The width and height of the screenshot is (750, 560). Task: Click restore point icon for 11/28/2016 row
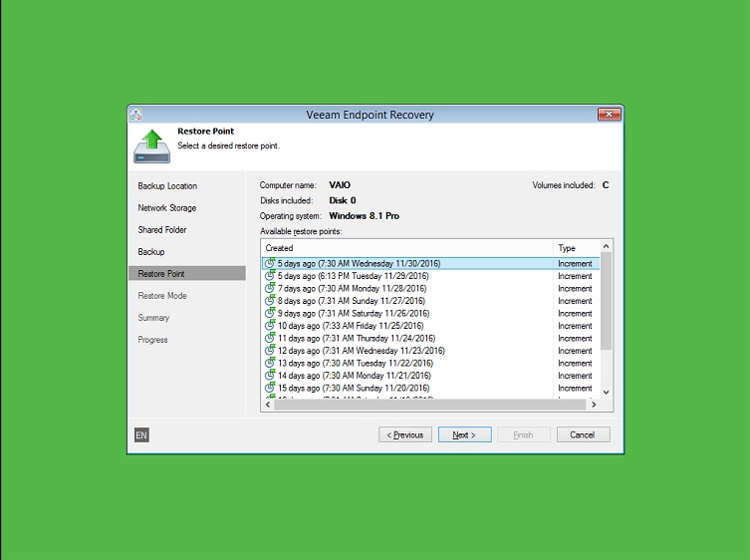270,288
